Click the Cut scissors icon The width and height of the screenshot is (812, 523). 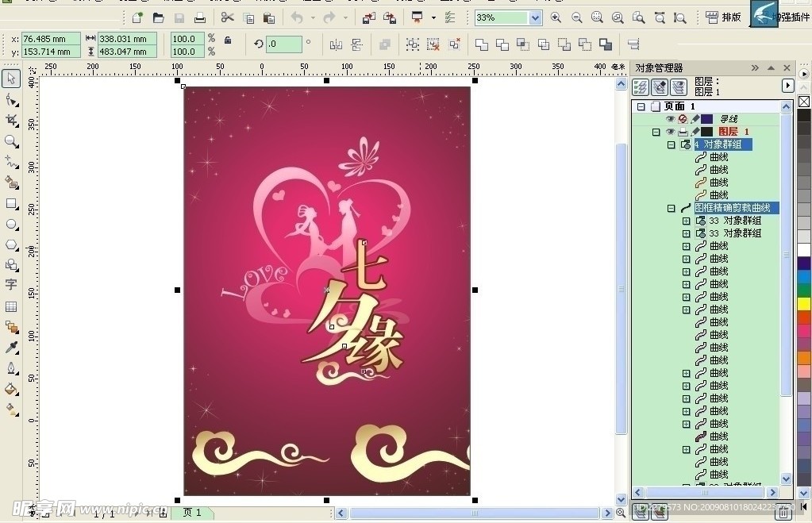click(x=227, y=17)
